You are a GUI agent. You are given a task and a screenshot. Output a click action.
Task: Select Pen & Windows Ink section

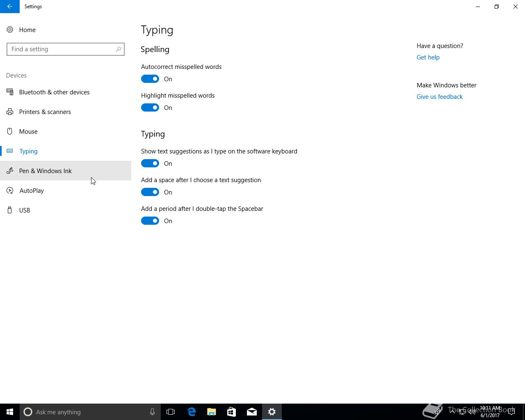point(45,171)
